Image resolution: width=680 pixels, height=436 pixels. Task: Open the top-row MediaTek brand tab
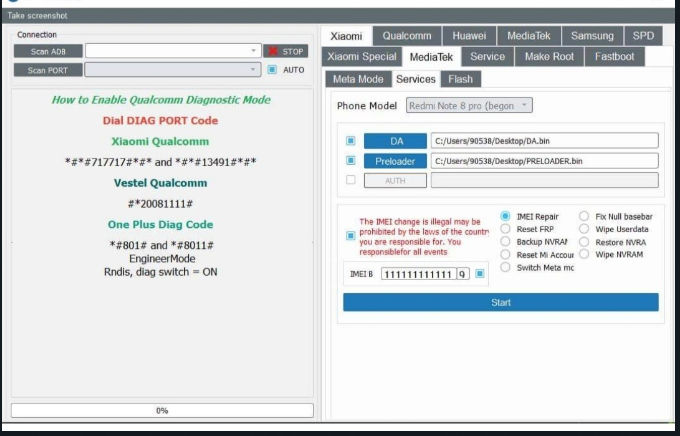pos(529,36)
